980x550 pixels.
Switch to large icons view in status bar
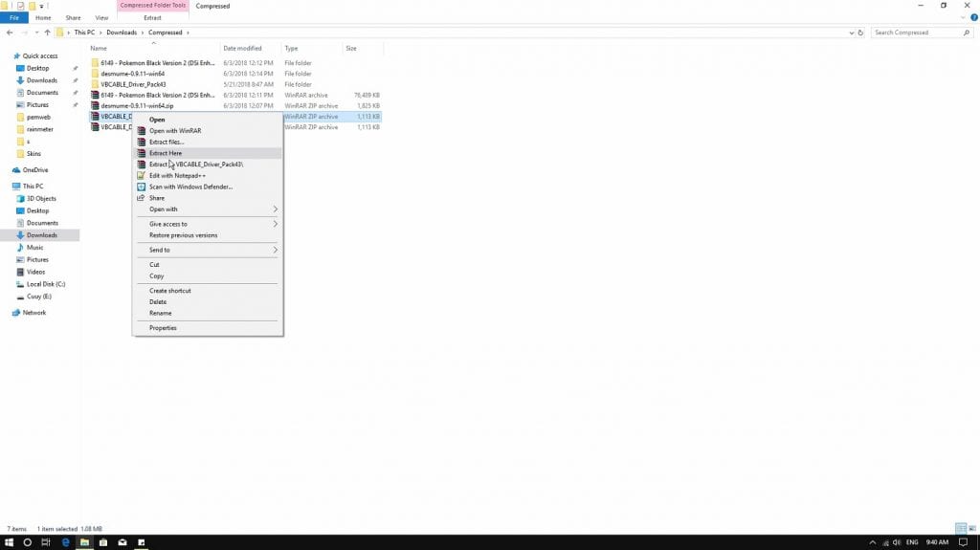point(972,529)
